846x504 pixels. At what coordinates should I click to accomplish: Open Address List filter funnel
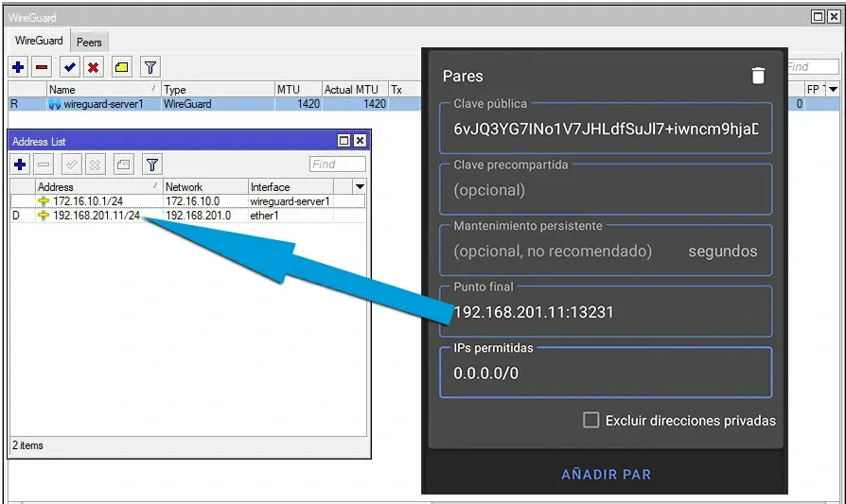[152, 165]
